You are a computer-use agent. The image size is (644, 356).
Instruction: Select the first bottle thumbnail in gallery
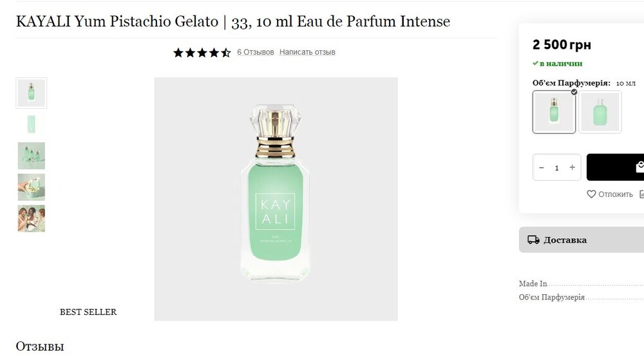(31, 93)
